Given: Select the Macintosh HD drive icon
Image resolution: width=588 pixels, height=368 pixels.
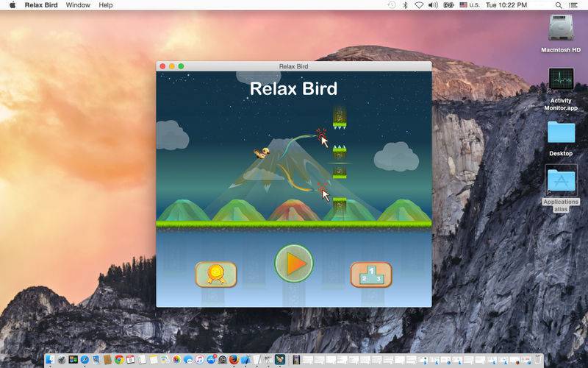Looking at the screenshot, I should [x=561, y=28].
